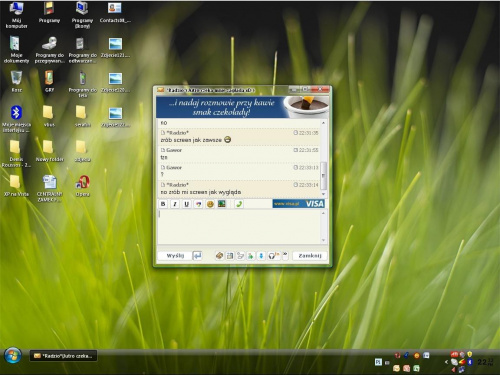This screenshot has width=500, height=375.
Task: Select the Contacts08 desktop file
Action: coord(115,13)
